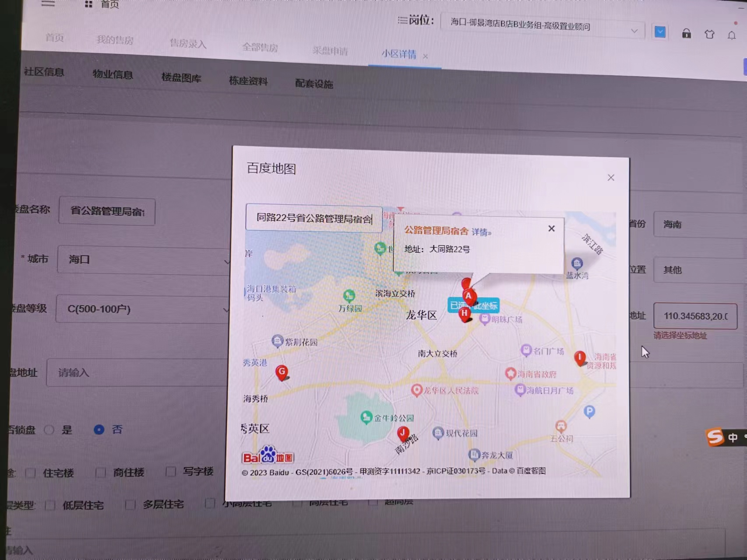Open 配套设施 section tab

click(x=314, y=84)
